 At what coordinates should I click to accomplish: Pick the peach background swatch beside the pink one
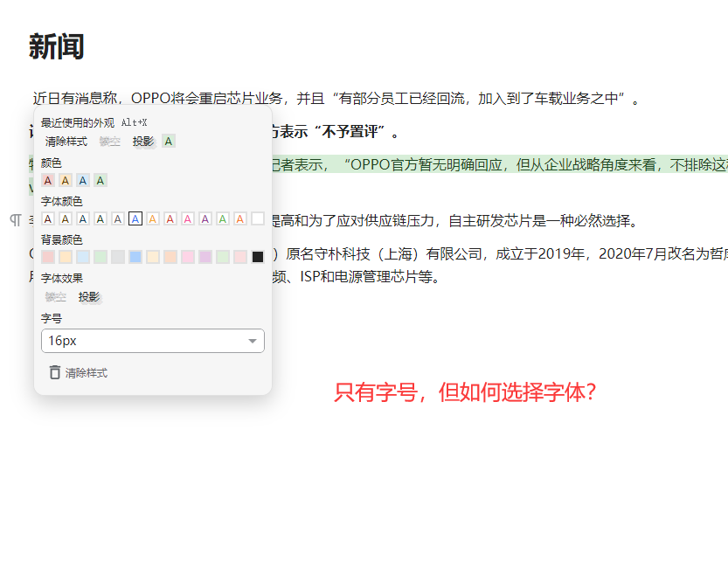pos(170,257)
